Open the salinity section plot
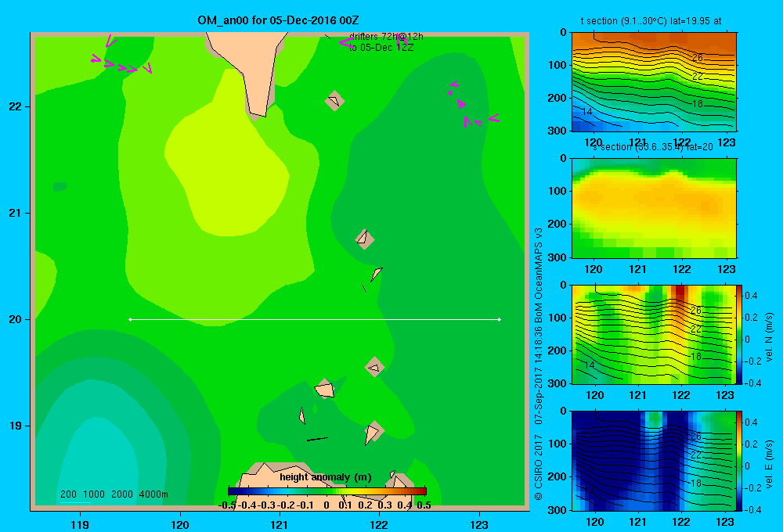 654,208
